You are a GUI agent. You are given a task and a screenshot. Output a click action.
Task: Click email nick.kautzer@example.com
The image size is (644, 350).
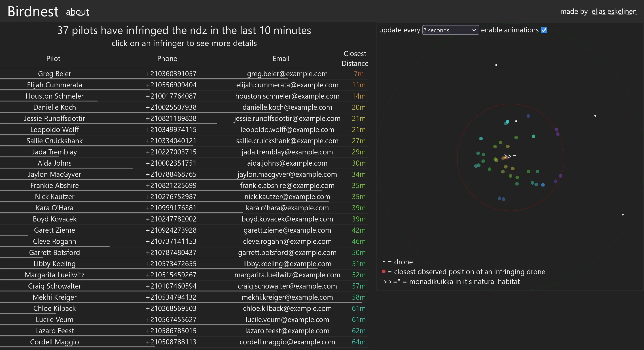287,197
